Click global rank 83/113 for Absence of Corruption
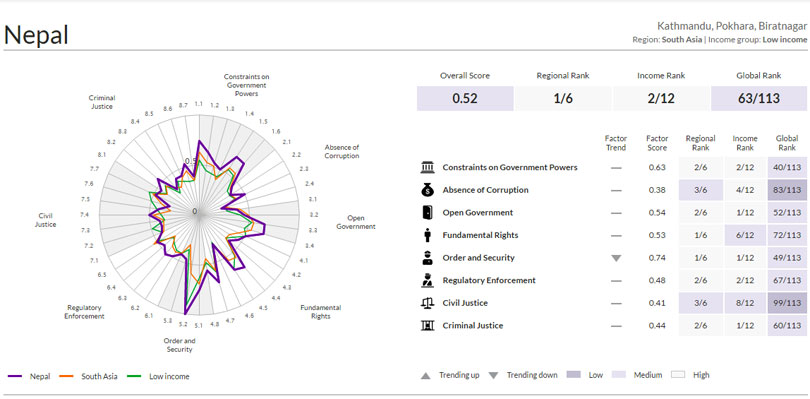The image size is (810, 399). pyautogui.click(x=787, y=190)
